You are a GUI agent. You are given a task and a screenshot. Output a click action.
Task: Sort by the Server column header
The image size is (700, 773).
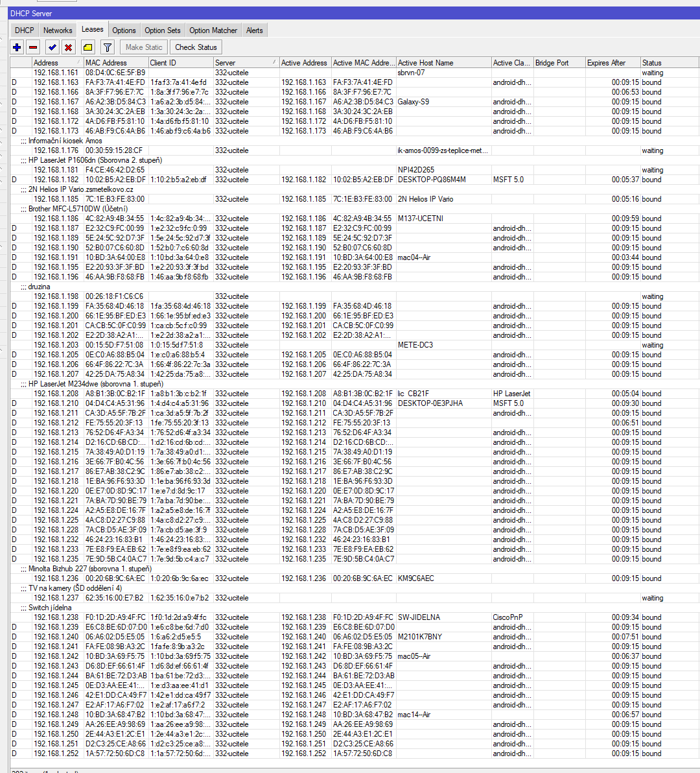245,63
